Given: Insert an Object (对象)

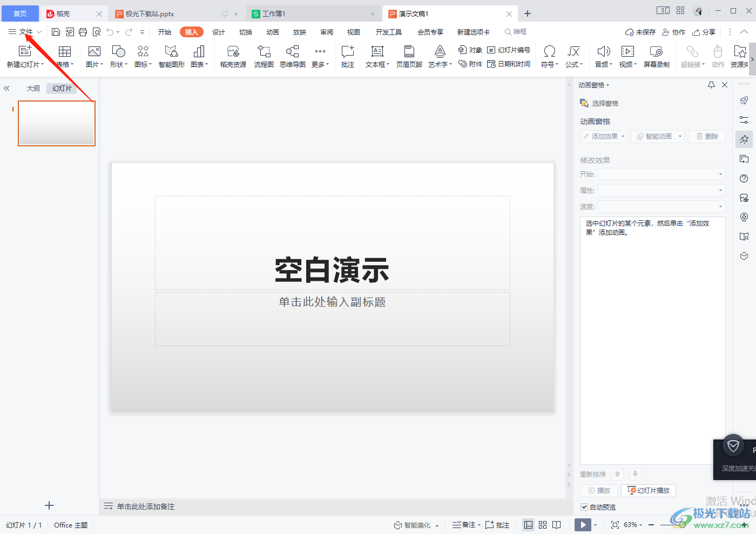Looking at the screenshot, I should click(470, 50).
